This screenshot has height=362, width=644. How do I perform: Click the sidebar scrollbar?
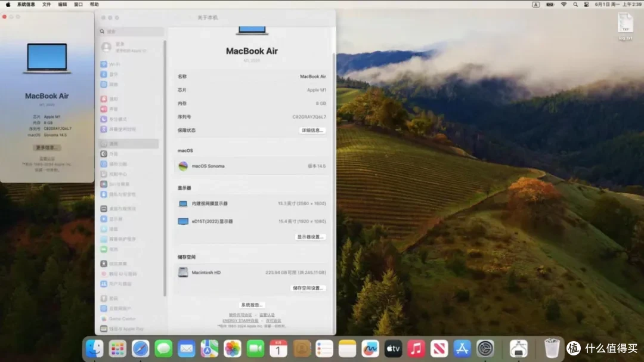click(x=165, y=168)
